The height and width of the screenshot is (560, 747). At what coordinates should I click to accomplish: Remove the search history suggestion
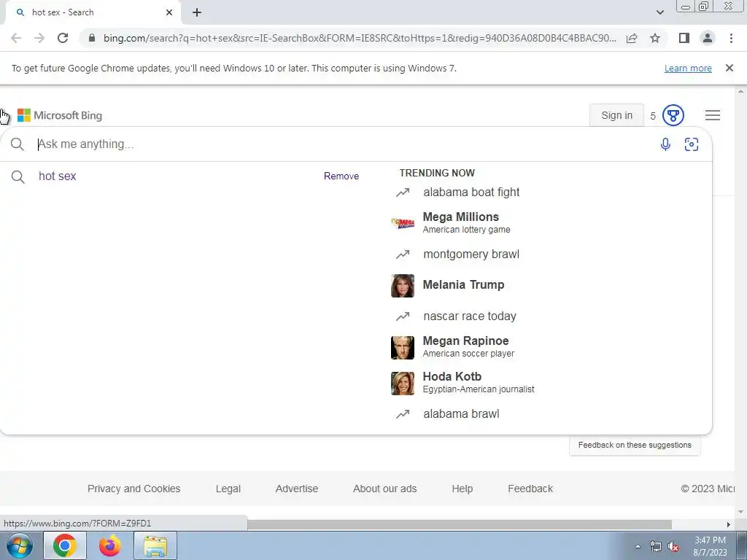click(341, 176)
